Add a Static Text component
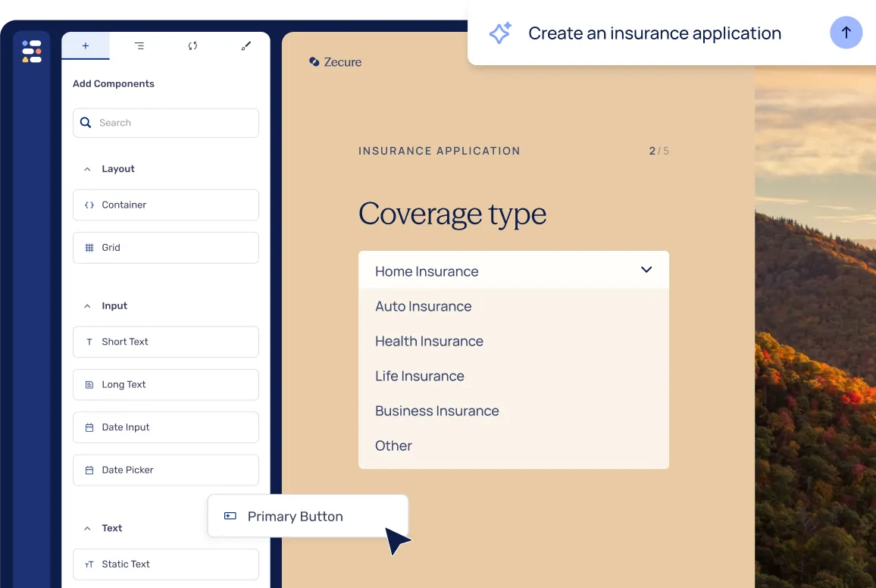 tap(166, 565)
